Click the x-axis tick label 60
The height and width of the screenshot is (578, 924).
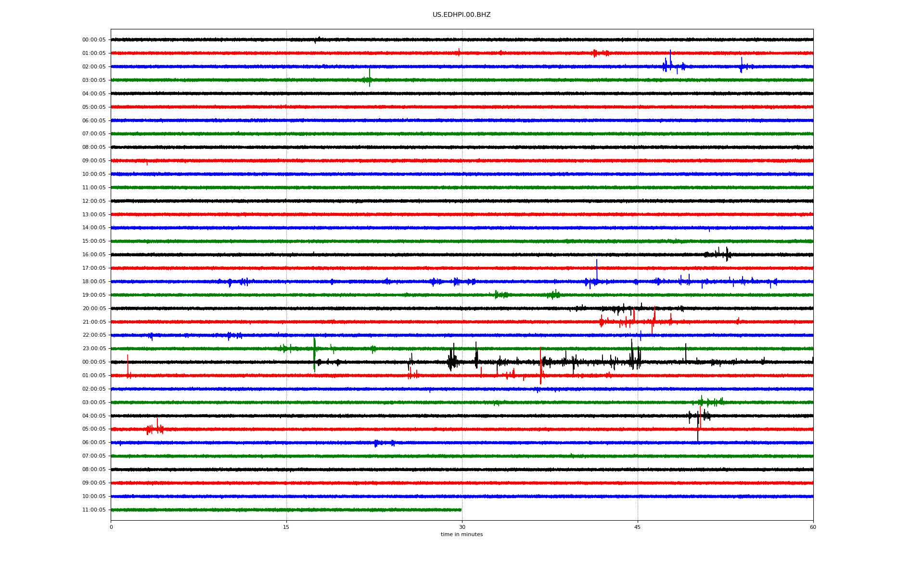point(813,527)
